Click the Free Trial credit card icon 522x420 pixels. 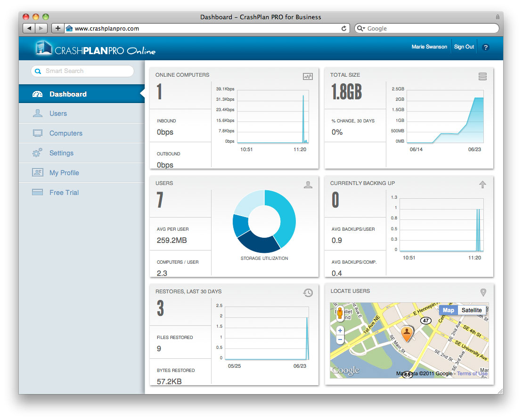point(37,193)
